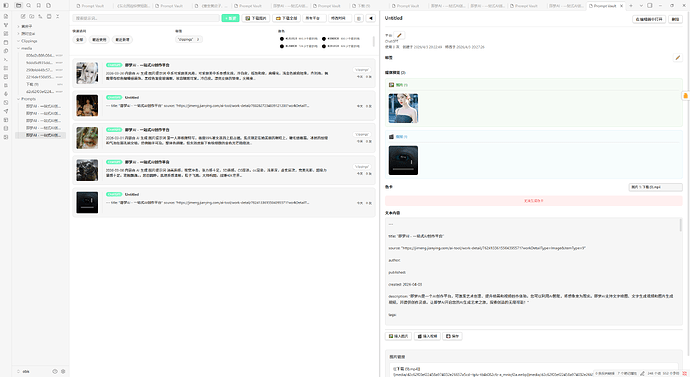Open the file explorer folder tab

18,5
